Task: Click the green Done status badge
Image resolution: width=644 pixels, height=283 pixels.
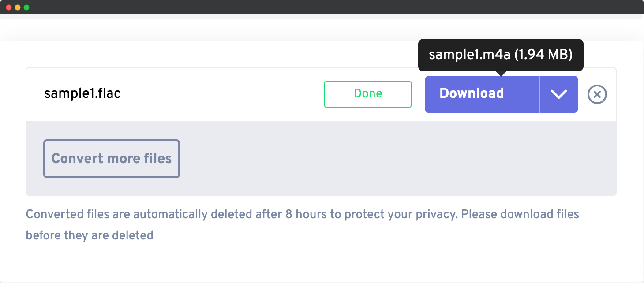Action: click(368, 94)
